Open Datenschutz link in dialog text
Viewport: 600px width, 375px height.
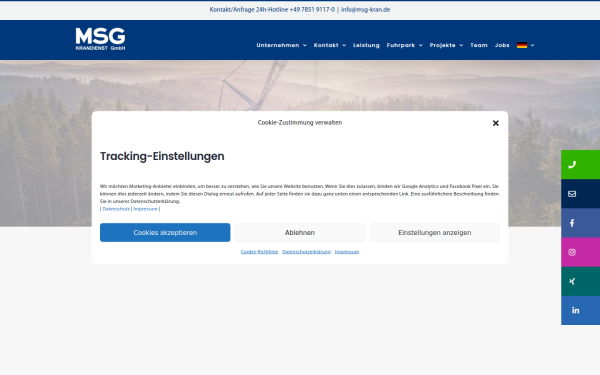116,209
